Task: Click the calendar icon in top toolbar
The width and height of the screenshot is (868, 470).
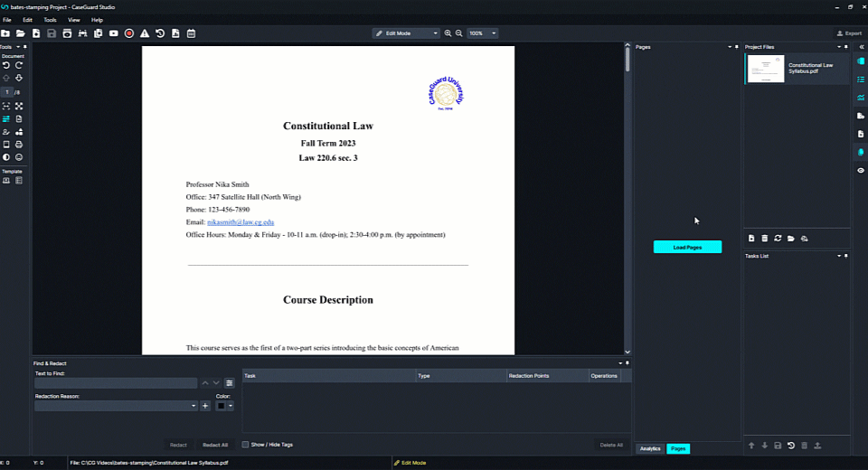Action: (191, 33)
